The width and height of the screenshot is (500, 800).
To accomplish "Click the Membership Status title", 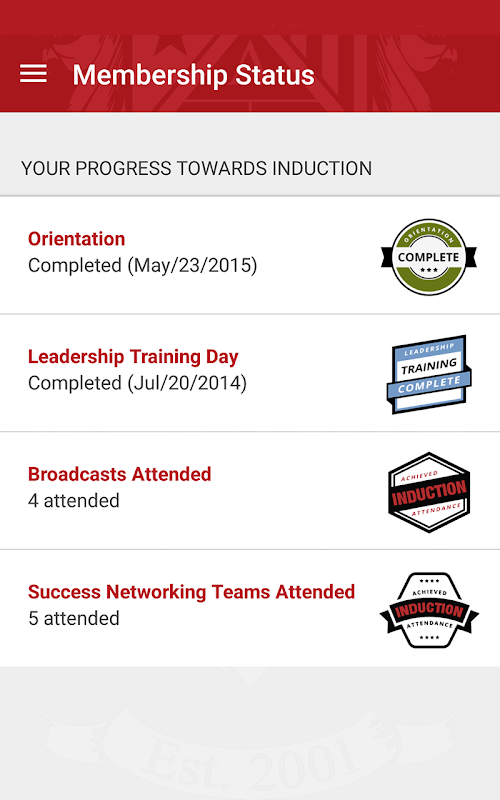I will [193, 75].
